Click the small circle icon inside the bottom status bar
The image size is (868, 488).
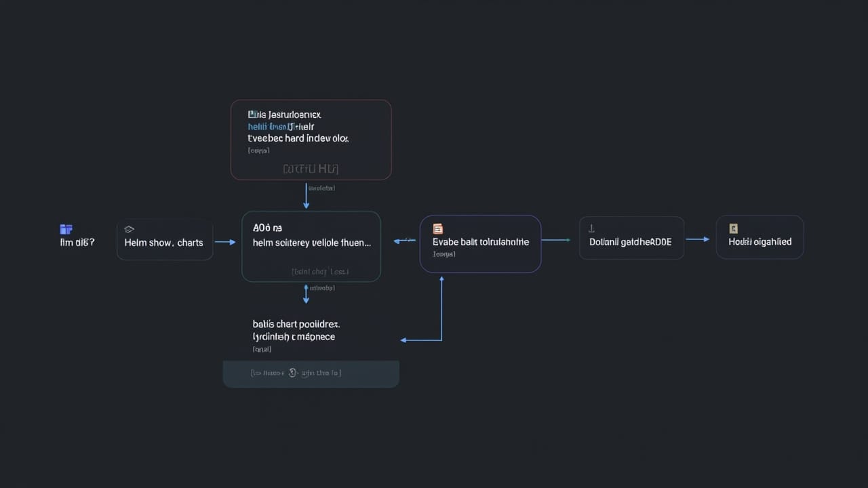(x=292, y=372)
